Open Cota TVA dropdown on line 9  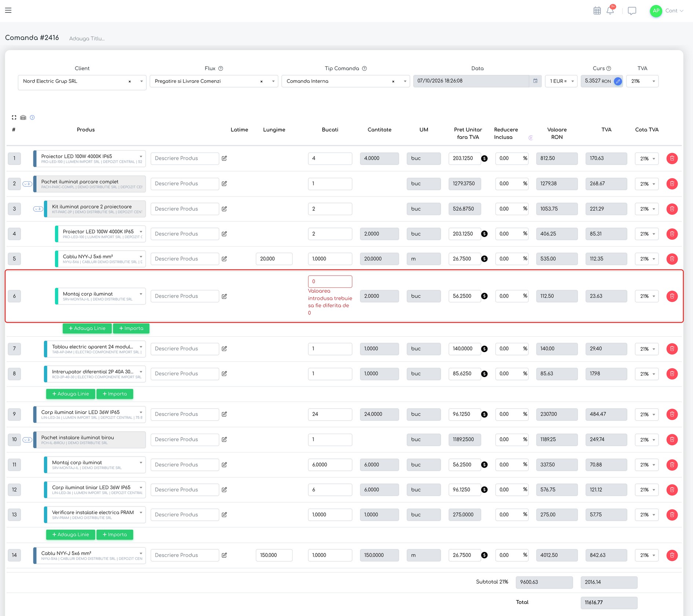tap(647, 414)
